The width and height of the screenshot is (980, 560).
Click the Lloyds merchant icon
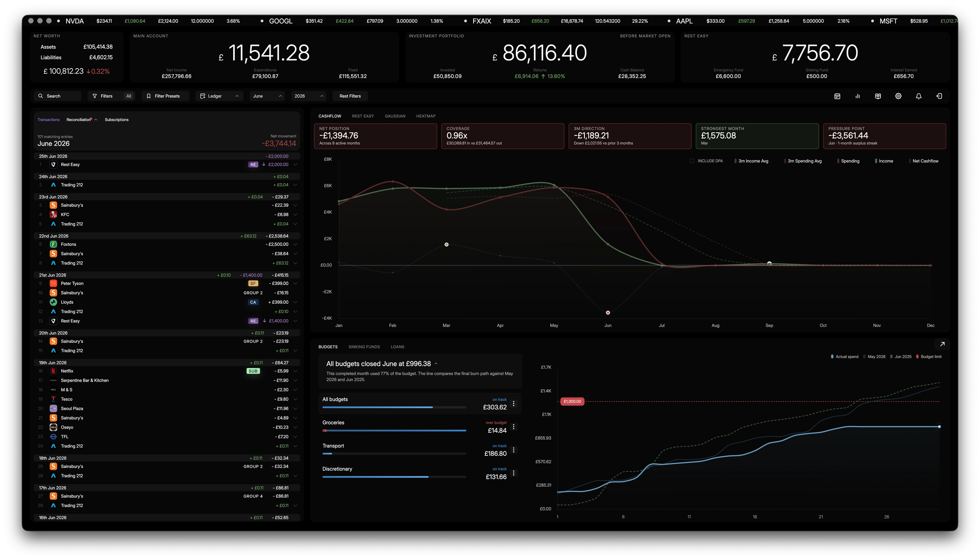coord(54,302)
